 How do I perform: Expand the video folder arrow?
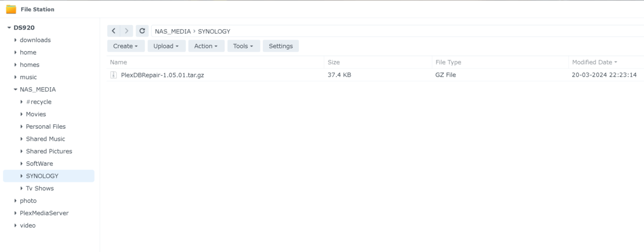click(x=15, y=225)
